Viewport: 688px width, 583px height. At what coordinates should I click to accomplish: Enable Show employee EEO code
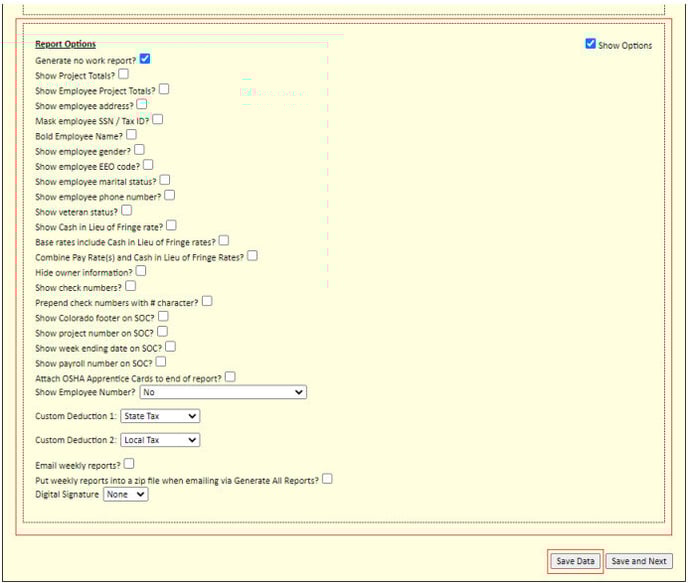(x=148, y=165)
